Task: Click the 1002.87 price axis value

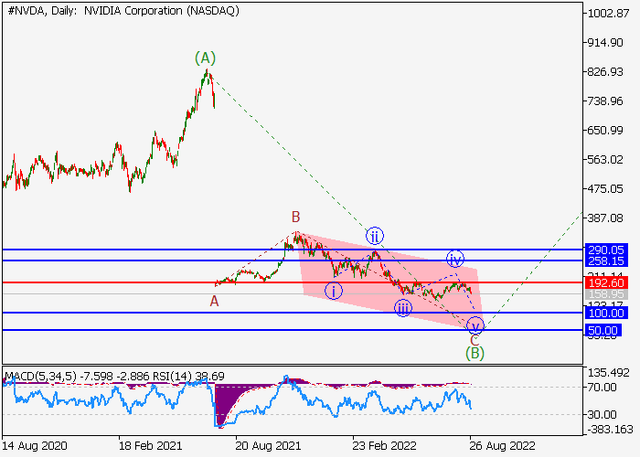Action: (608, 13)
